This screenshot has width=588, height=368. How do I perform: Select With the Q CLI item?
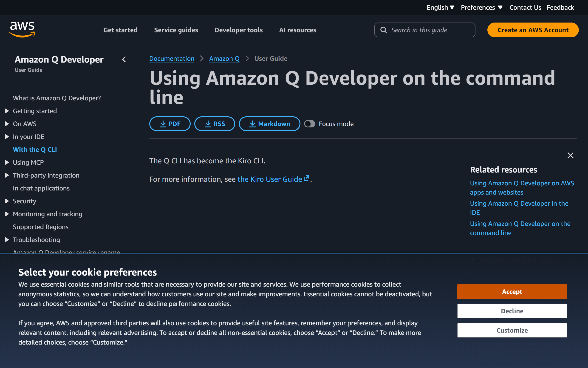pos(35,150)
